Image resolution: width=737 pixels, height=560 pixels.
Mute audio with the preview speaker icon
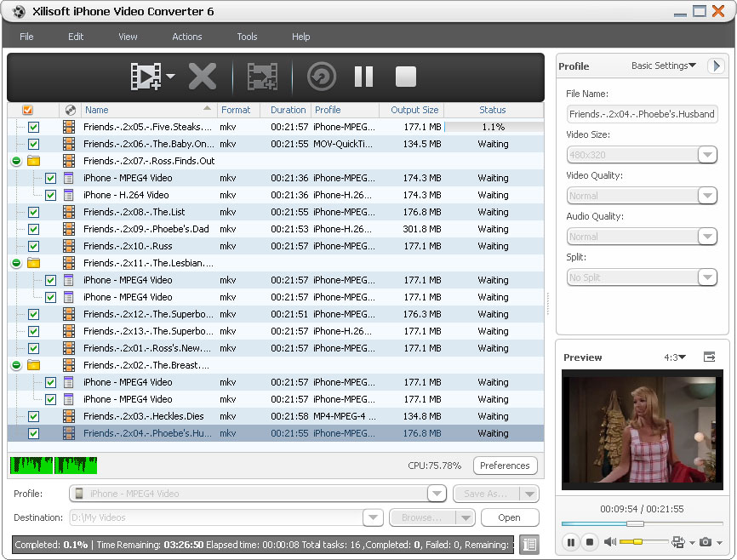(610, 542)
